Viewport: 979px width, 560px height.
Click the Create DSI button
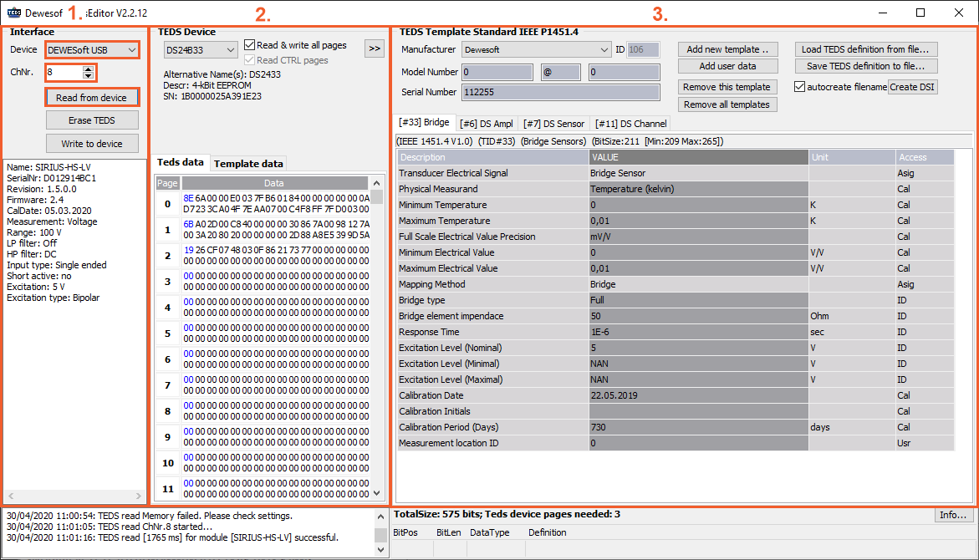pos(912,88)
